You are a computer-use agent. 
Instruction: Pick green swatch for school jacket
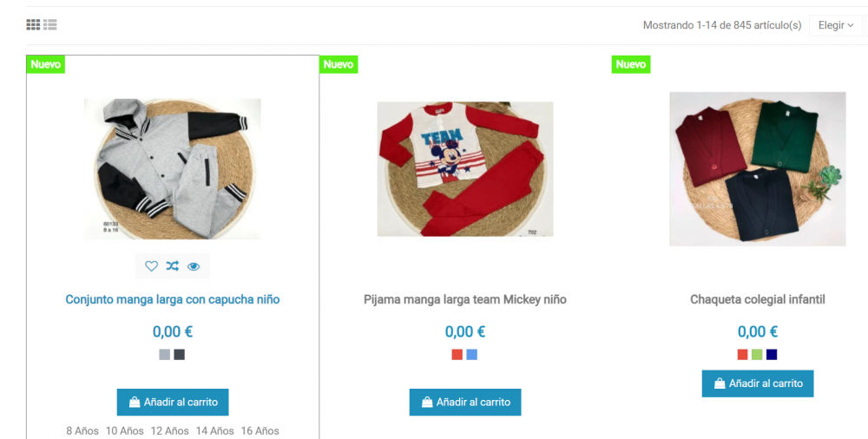point(757,354)
